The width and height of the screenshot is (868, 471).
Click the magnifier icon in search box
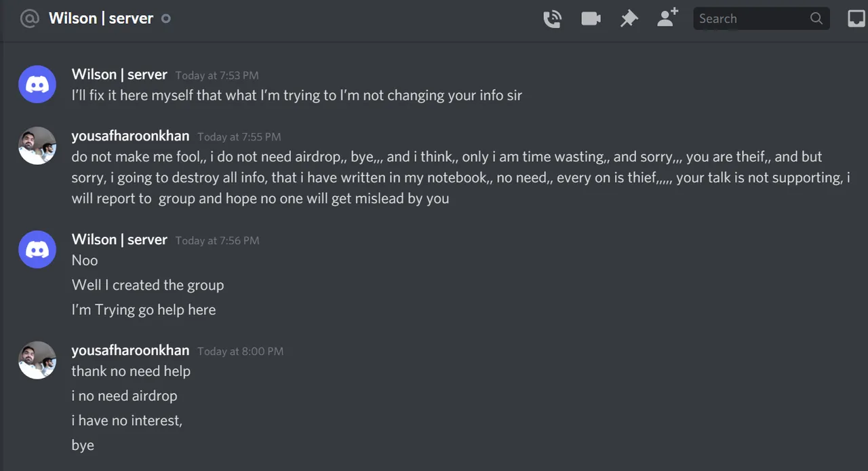pyautogui.click(x=816, y=18)
